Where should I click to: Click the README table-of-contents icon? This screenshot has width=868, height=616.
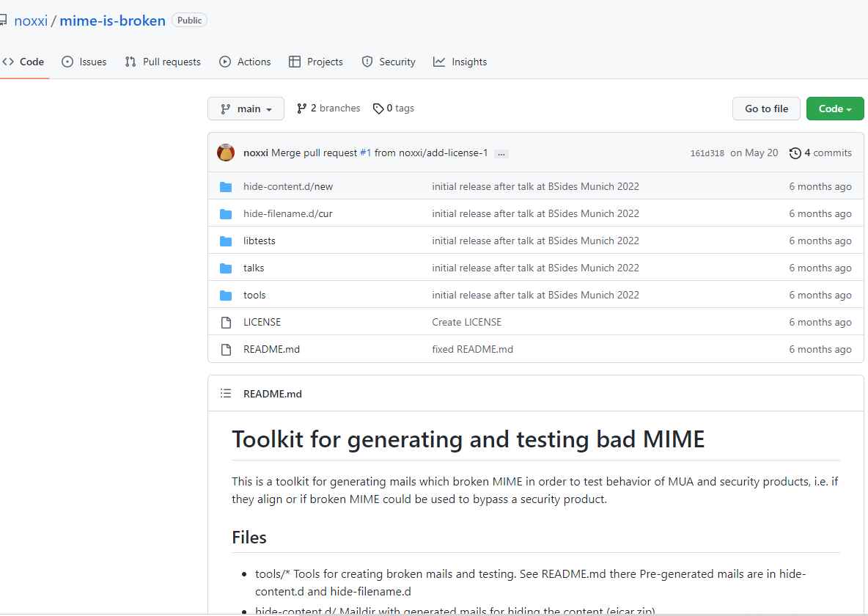coord(226,393)
